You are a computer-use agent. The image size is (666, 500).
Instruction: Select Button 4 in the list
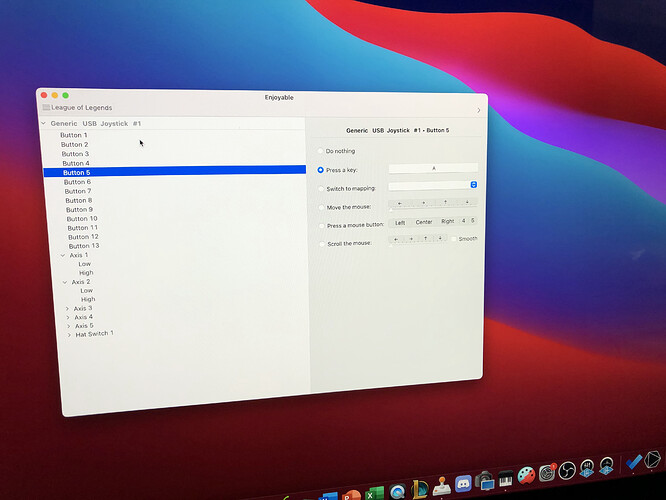click(76, 163)
